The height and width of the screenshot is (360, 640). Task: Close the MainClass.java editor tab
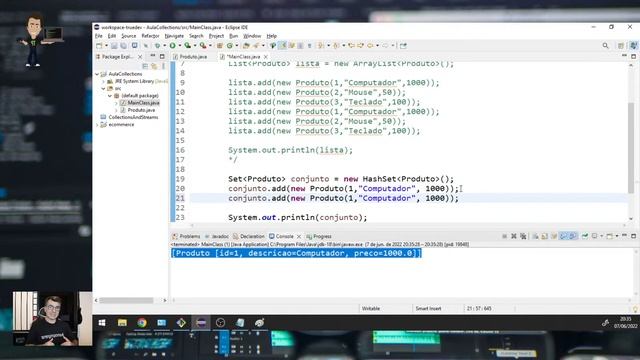[x=266, y=57]
